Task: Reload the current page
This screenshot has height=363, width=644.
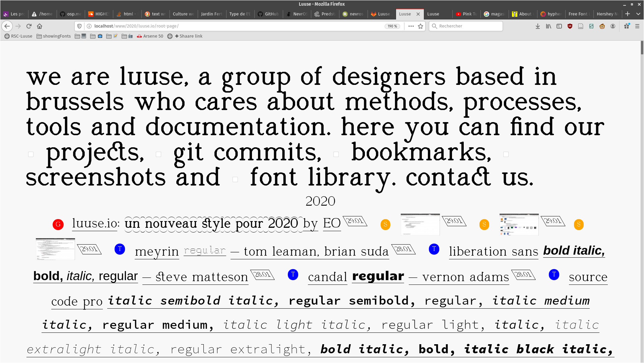Action: click(29, 26)
